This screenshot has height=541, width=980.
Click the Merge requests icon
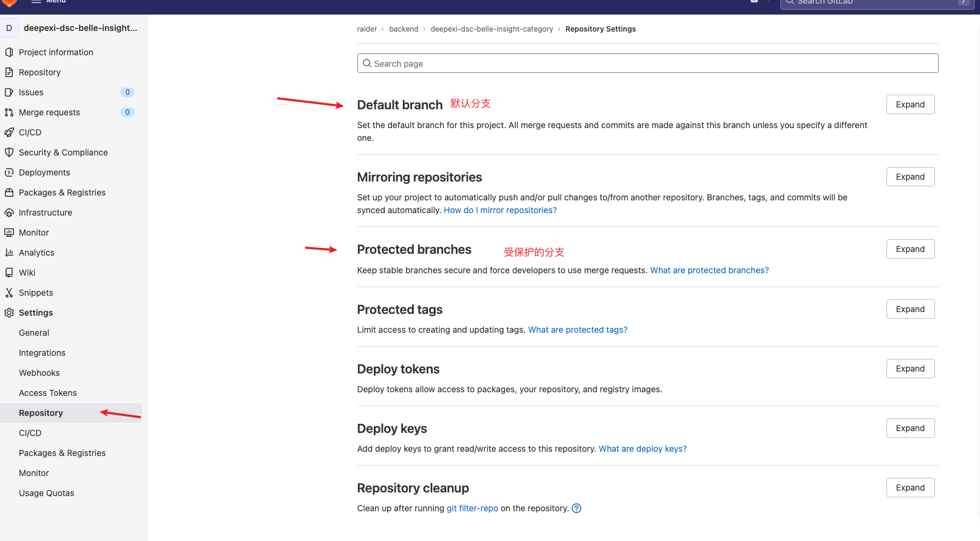pyautogui.click(x=9, y=112)
